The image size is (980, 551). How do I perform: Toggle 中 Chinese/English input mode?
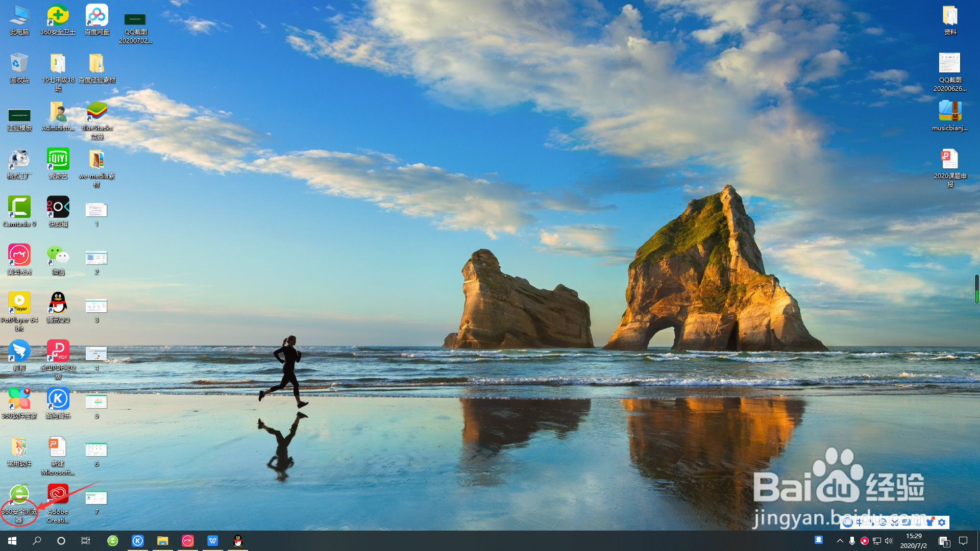tap(860, 522)
